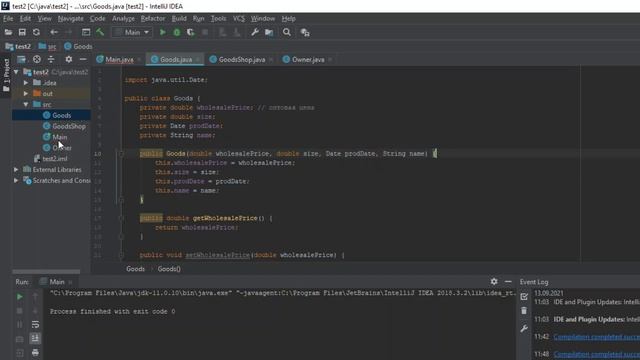
Task: Open the File menu
Action: point(8,19)
